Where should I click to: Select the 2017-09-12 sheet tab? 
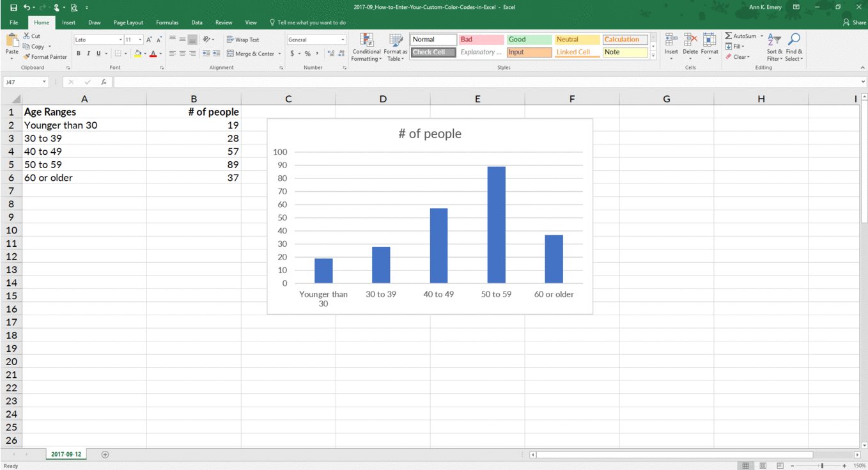click(66, 453)
